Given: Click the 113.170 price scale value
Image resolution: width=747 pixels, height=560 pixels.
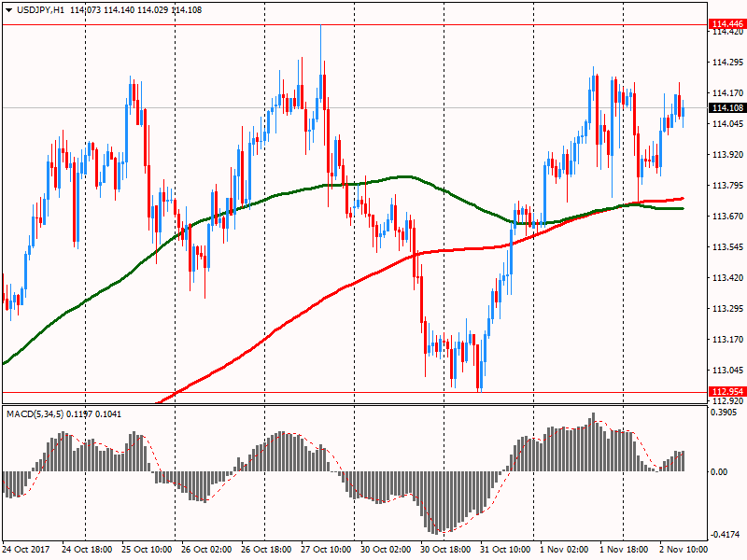Looking at the screenshot, I should (727, 340).
